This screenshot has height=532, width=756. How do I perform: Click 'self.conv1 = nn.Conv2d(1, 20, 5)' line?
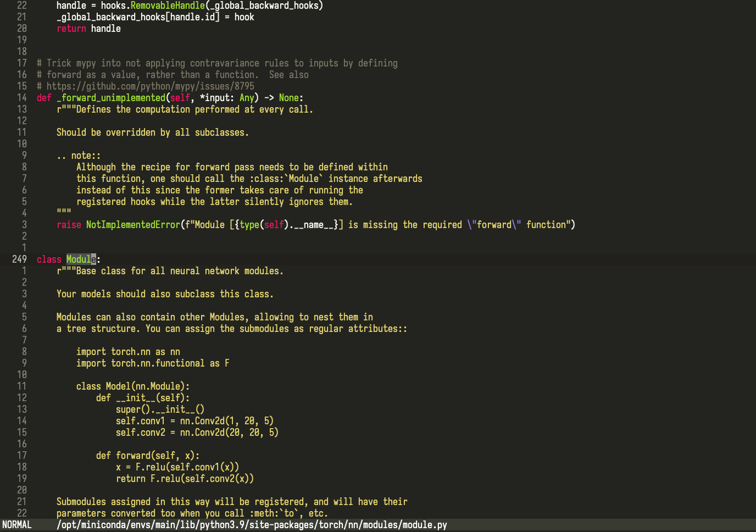194,421
